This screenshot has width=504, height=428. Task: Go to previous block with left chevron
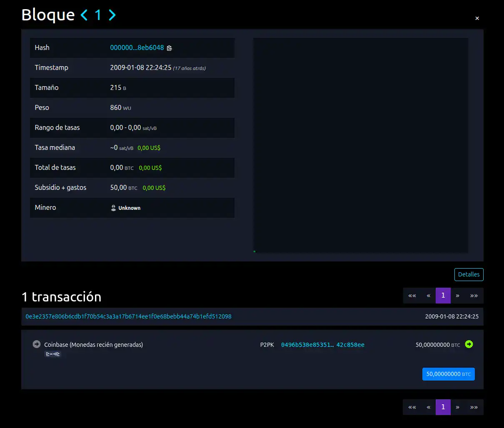point(84,15)
